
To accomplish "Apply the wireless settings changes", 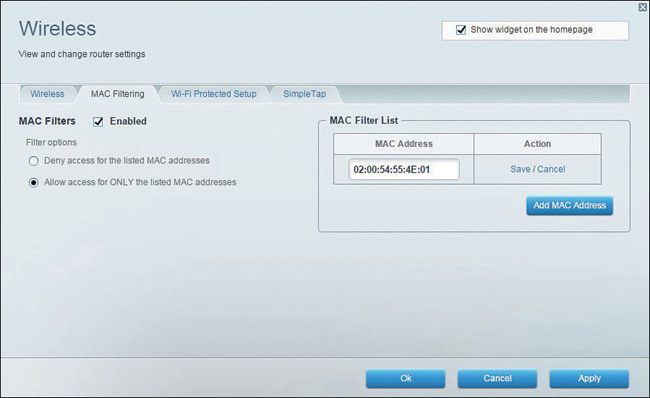I will [x=589, y=379].
